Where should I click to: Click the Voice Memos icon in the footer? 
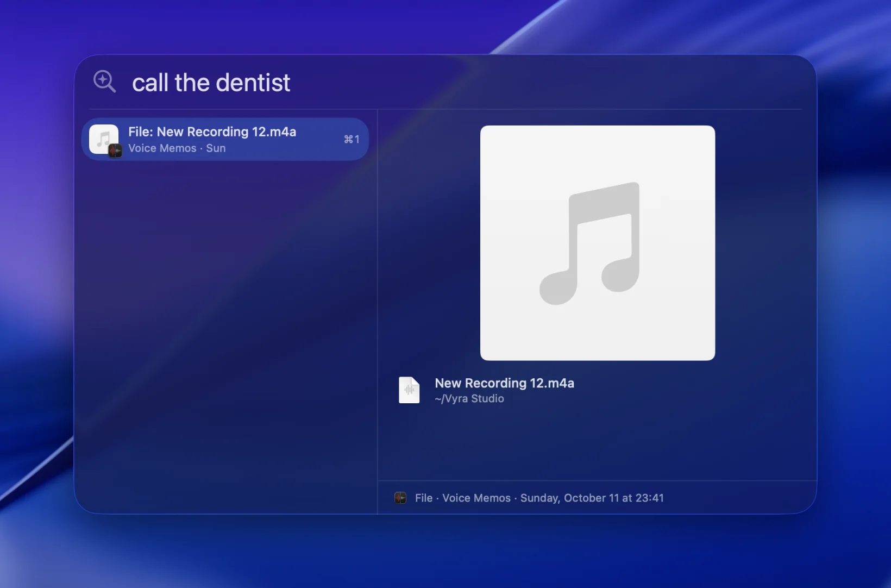400,498
